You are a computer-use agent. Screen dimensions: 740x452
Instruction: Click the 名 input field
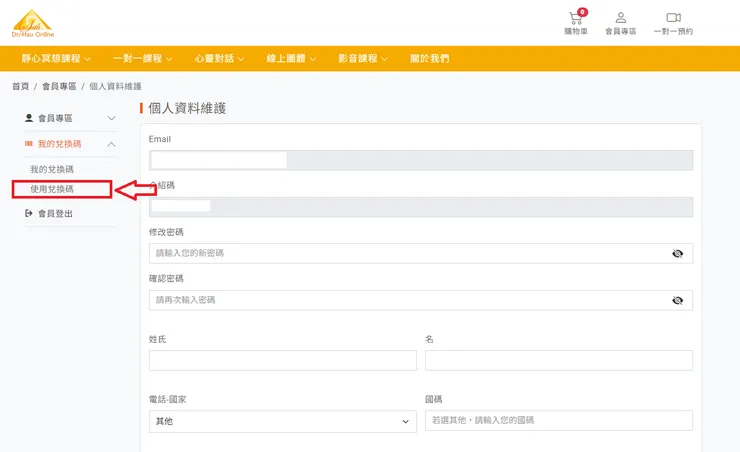[559, 360]
